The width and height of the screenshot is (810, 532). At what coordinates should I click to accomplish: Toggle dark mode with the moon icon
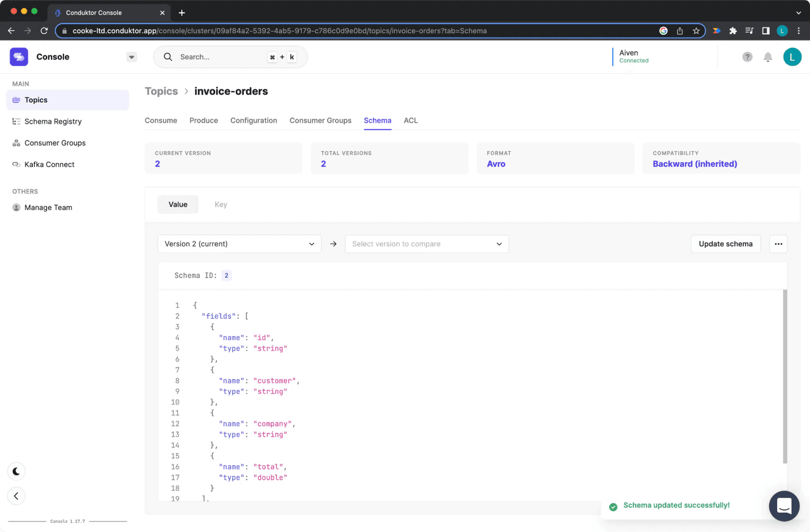(16, 471)
